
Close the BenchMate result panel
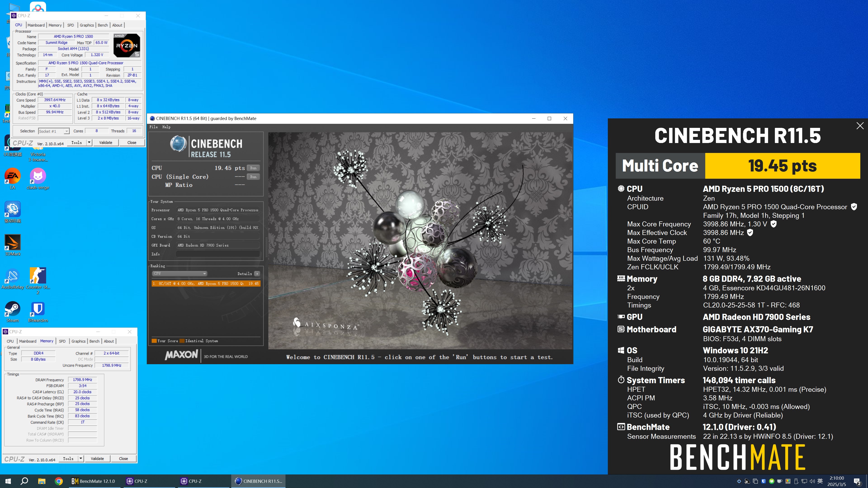pos(860,126)
